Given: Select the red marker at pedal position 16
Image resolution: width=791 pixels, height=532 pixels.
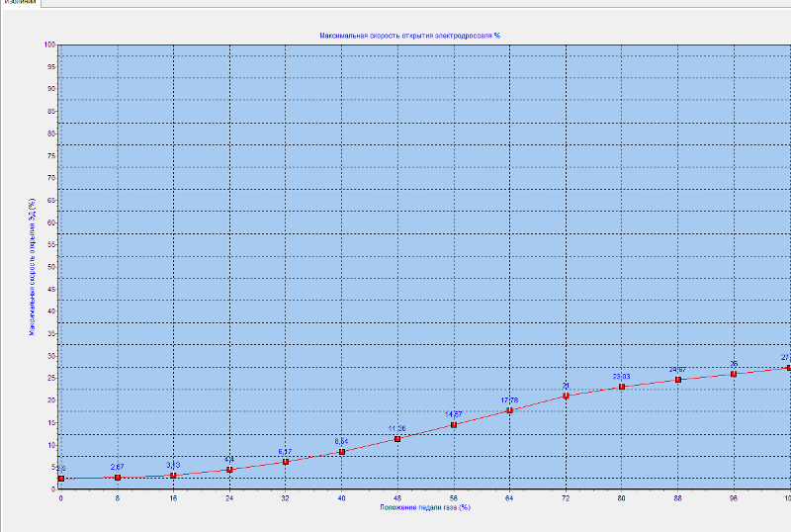Looking at the screenshot, I should pos(173,476).
